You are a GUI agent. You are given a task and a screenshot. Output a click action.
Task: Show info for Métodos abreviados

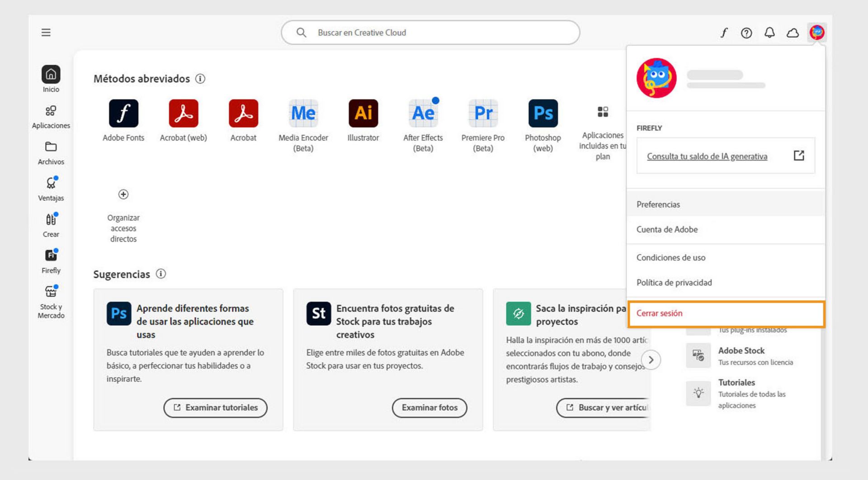(x=200, y=79)
